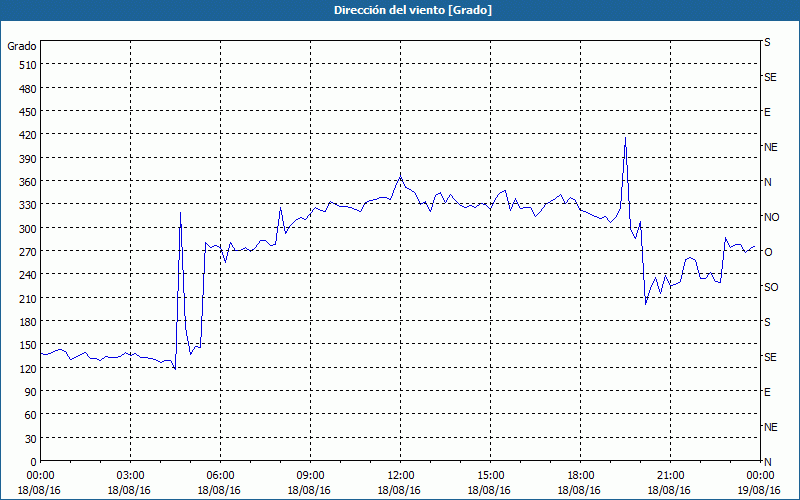
Task: Click the 'N' compass label level with 360
Action: click(x=768, y=182)
